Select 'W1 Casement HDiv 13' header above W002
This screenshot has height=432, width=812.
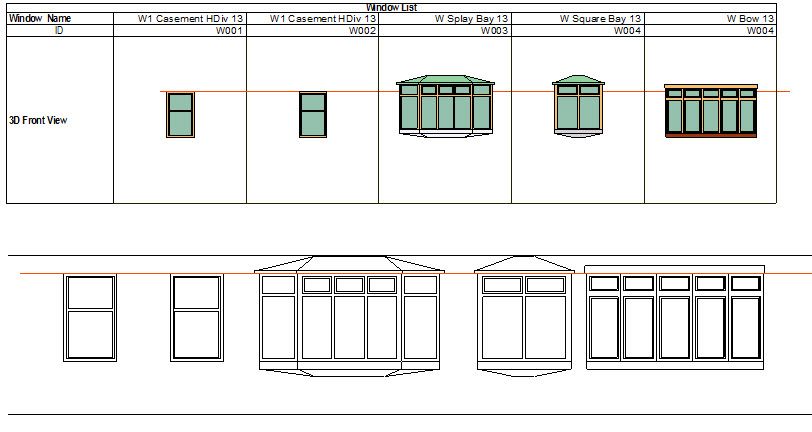point(313,19)
